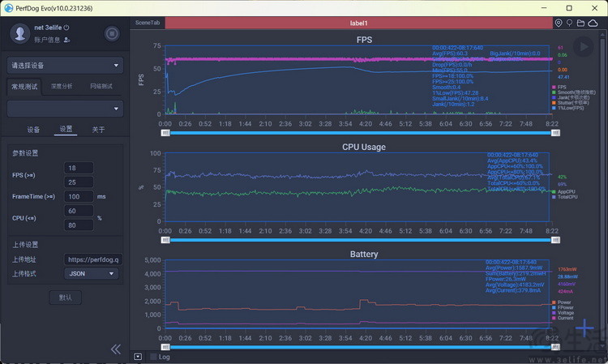Click the round stop recording button
The width and height of the screenshot is (608, 364).
(x=112, y=34)
